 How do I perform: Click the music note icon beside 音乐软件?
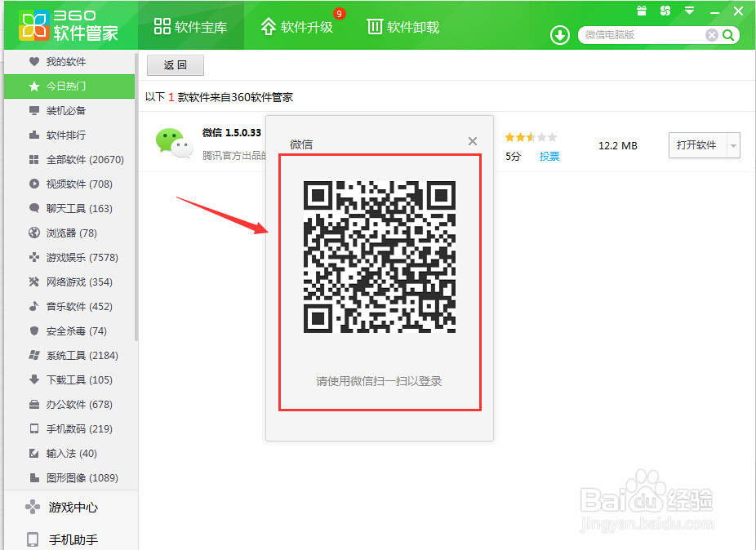[x=33, y=306]
